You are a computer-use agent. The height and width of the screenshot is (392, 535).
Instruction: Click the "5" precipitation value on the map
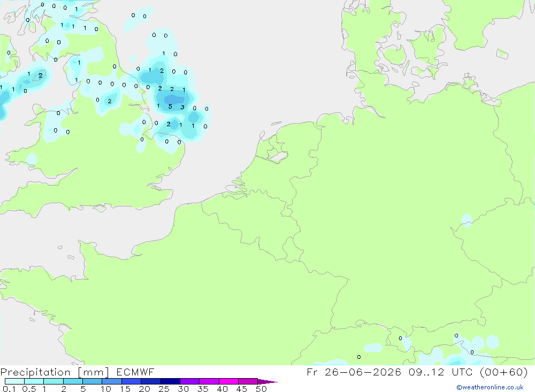[x=170, y=106]
